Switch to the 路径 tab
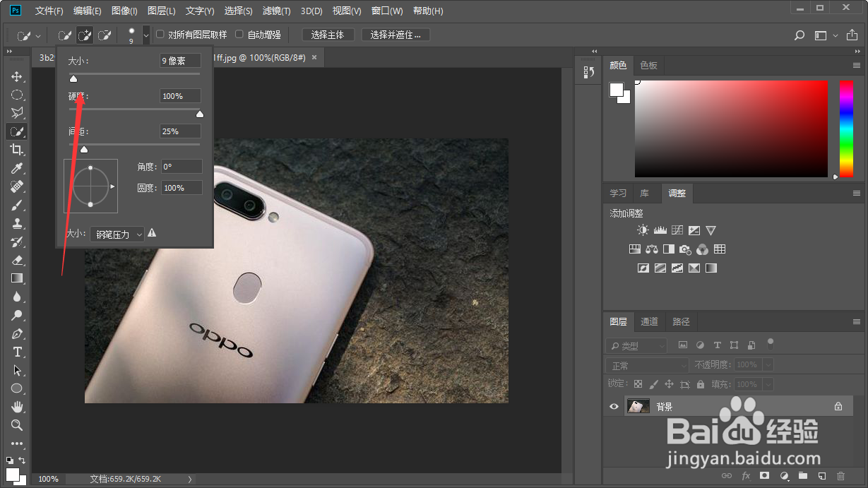 681,321
